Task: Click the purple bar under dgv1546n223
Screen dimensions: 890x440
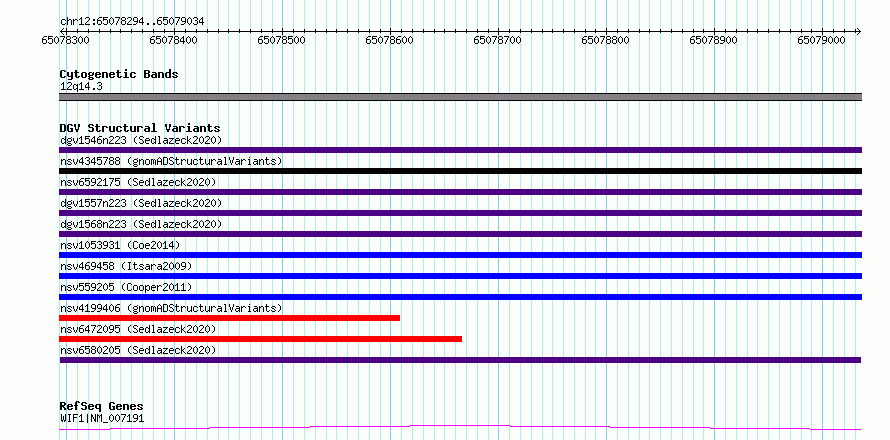Action: 460,150
